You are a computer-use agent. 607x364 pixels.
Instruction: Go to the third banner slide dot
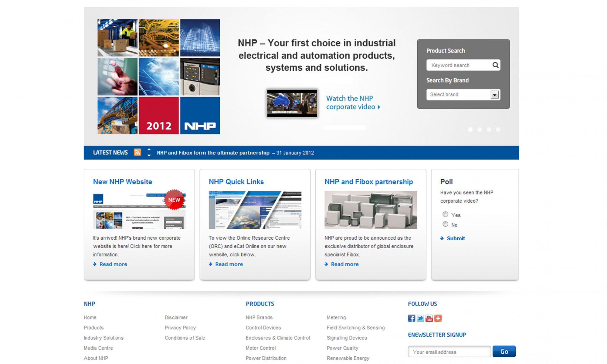point(489,130)
